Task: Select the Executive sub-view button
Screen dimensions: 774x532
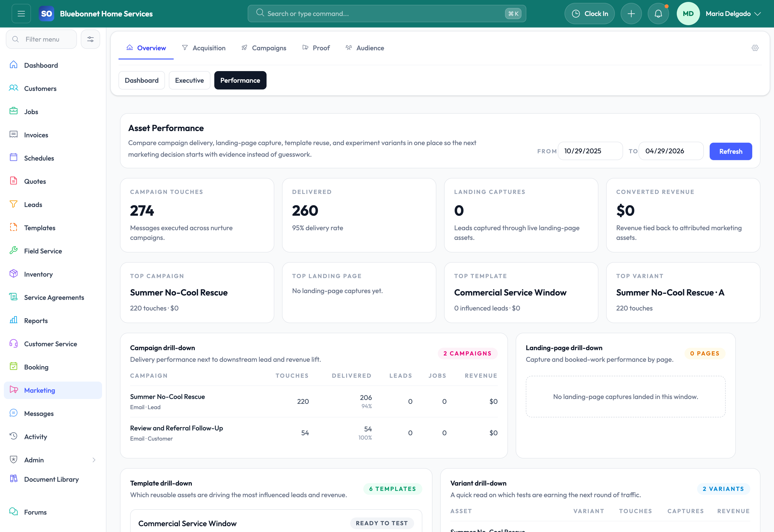Action: click(189, 80)
